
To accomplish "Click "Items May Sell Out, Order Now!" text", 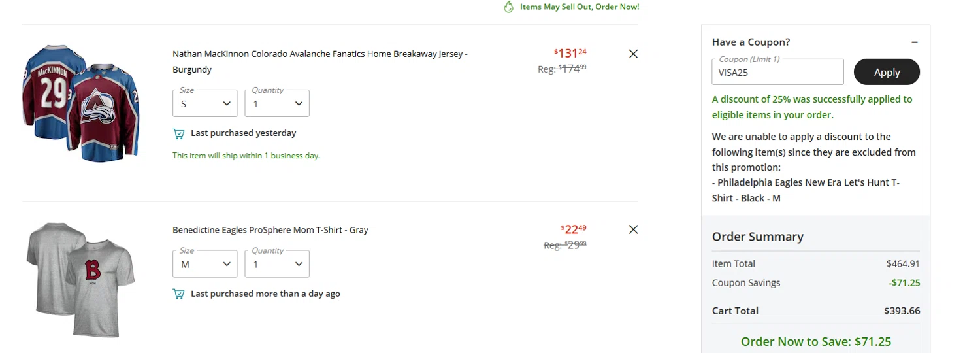I will [580, 7].
